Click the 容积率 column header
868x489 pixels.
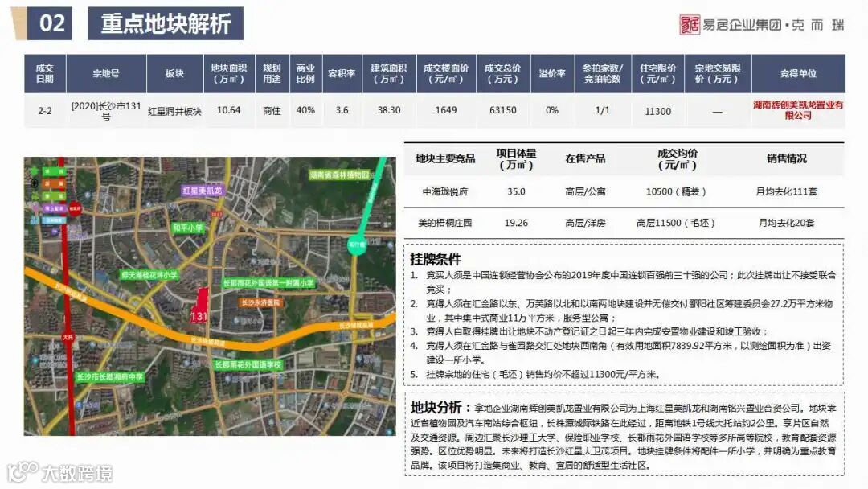[x=342, y=73]
